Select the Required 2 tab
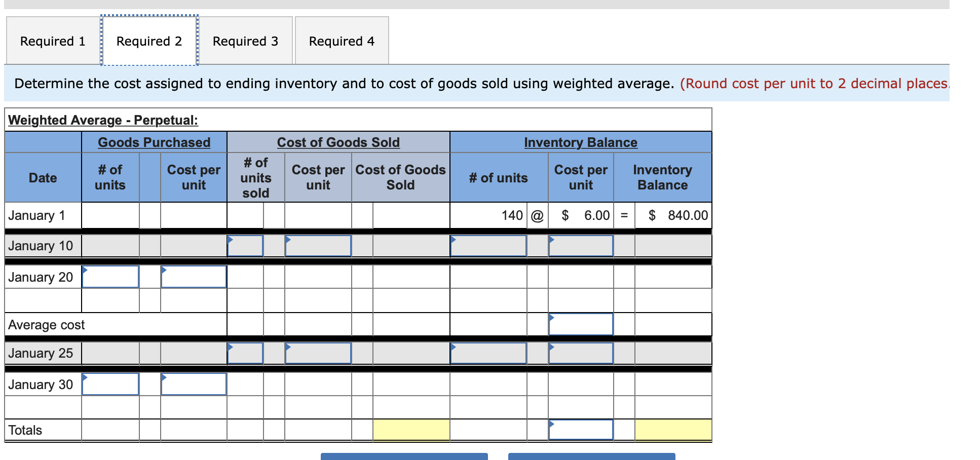 click(149, 41)
